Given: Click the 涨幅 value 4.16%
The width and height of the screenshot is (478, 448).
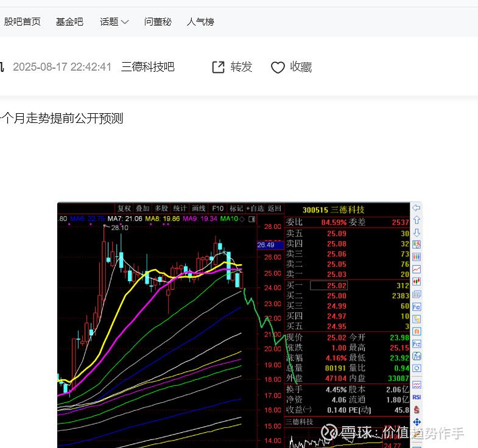Looking at the screenshot, I should tap(336, 358).
